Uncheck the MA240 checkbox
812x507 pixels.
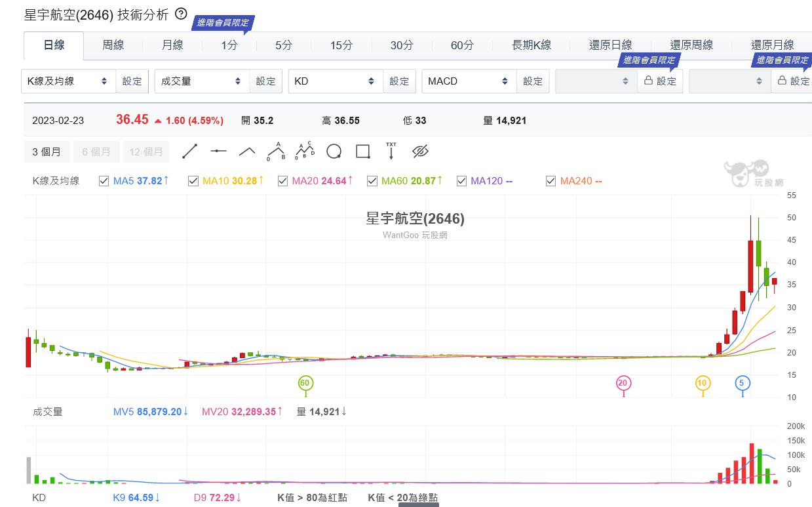click(x=551, y=181)
